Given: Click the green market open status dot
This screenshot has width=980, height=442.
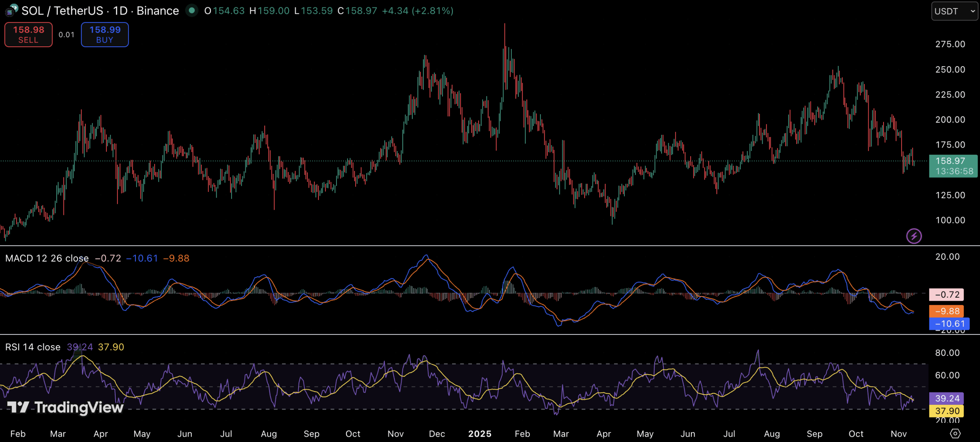Looking at the screenshot, I should [x=192, y=10].
